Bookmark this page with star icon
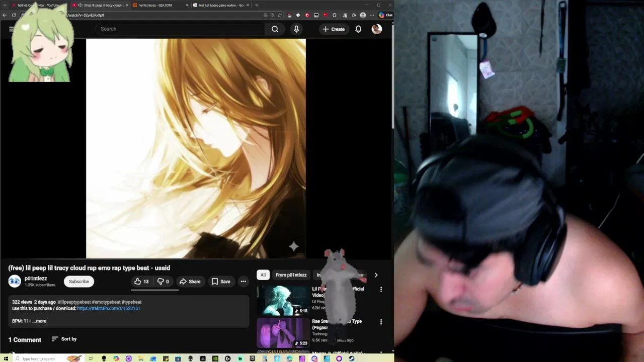 point(280,15)
